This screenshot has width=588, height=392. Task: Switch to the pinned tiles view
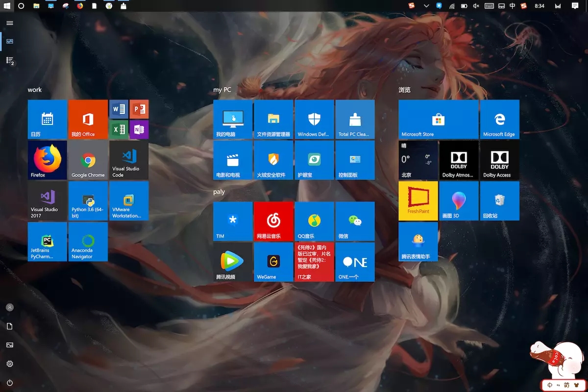pos(10,41)
